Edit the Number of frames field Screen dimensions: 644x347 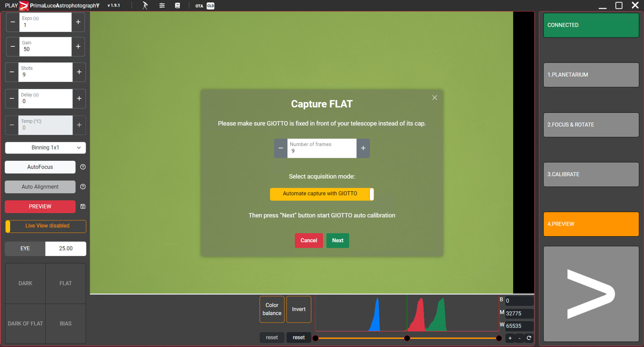click(x=322, y=148)
